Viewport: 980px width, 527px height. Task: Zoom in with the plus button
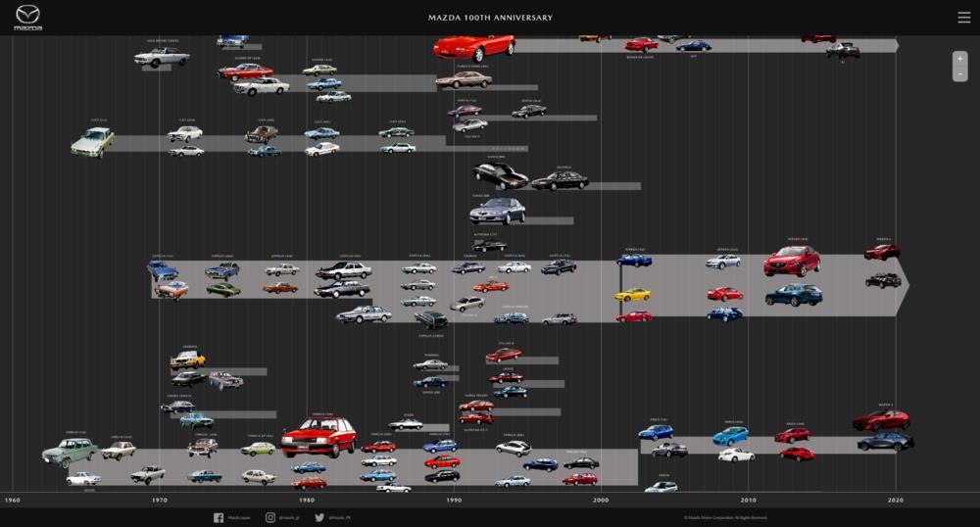pyautogui.click(x=960, y=59)
